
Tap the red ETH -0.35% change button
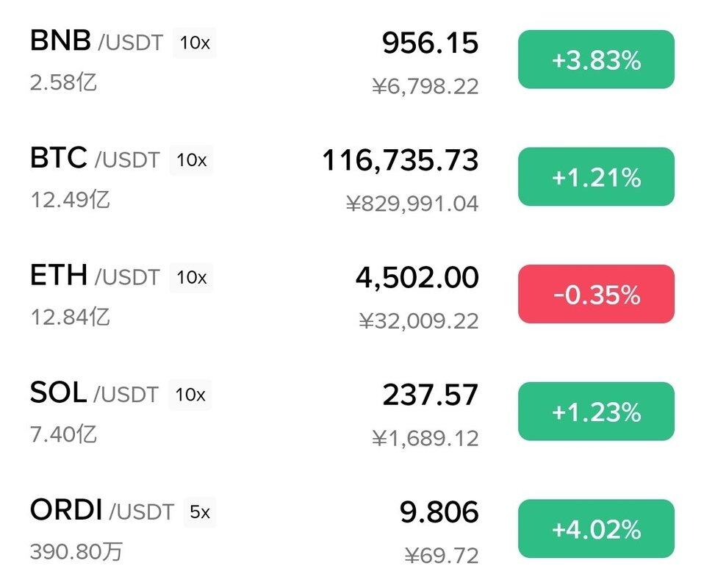(596, 294)
